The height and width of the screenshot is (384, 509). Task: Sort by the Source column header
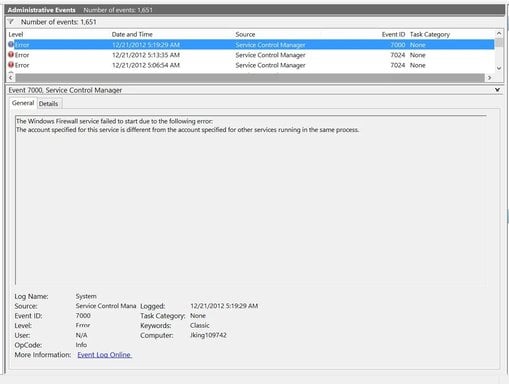pos(245,34)
